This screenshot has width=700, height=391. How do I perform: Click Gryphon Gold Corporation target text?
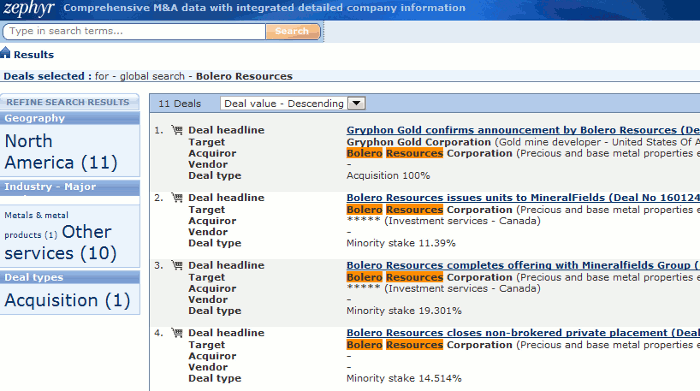(418, 142)
